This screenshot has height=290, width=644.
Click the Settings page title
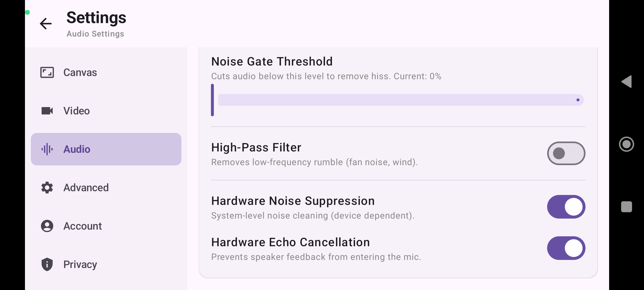pyautogui.click(x=96, y=18)
